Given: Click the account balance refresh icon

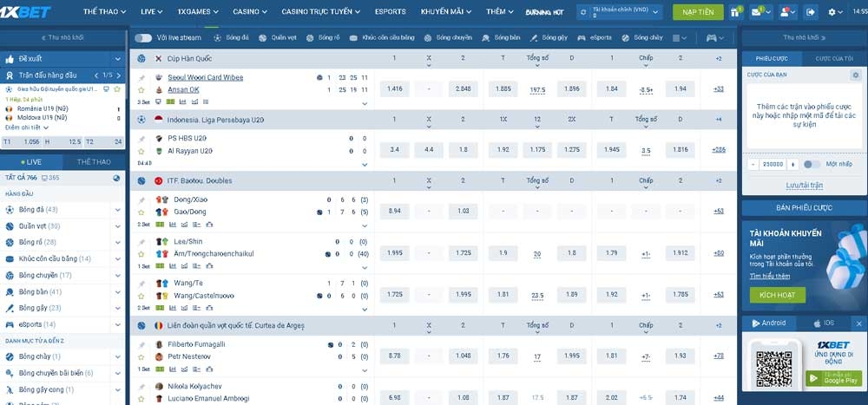Looking at the screenshot, I should click(x=583, y=11).
